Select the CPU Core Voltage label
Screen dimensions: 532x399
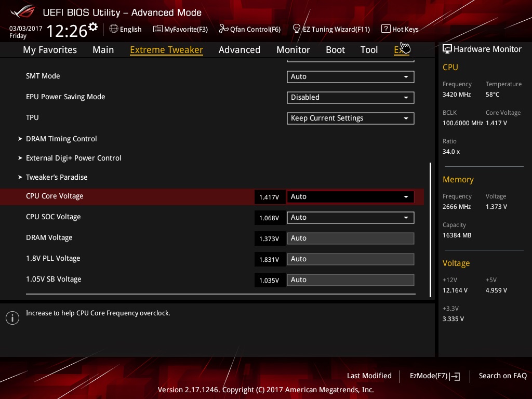coord(55,196)
